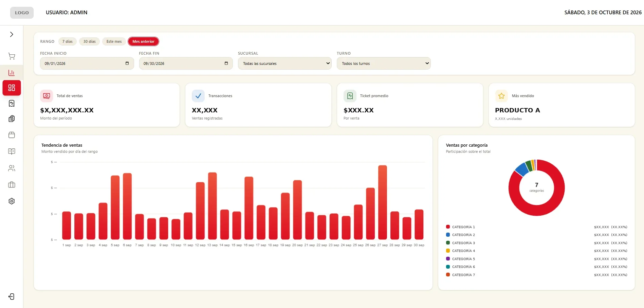Open the Fecha inicio calendar picker icon
Image resolution: width=644 pixels, height=308 pixels.
point(127,64)
